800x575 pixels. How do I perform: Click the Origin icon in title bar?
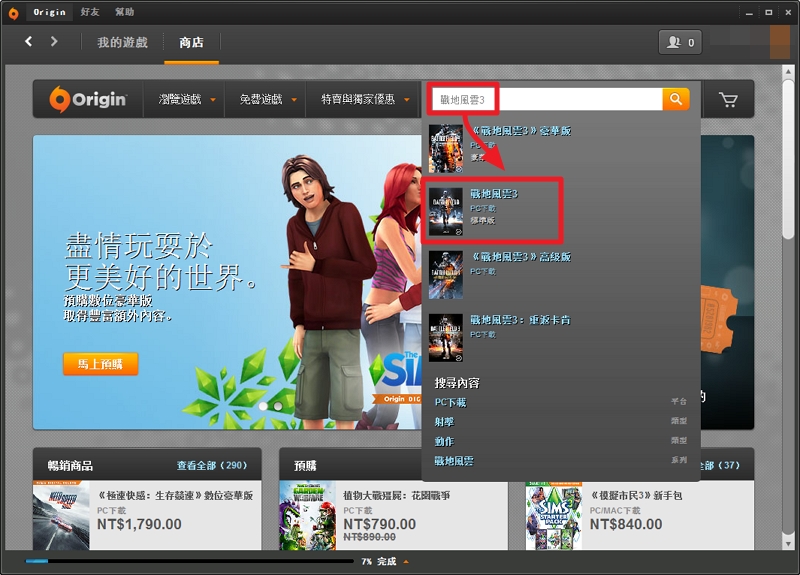pos(13,12)
